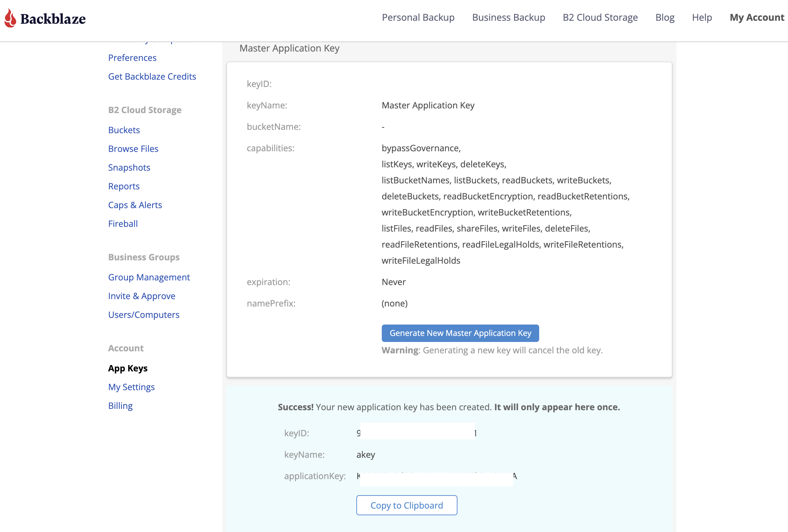Go to Buckets in the sidebar
788x532 pixels.
point(124,130)
